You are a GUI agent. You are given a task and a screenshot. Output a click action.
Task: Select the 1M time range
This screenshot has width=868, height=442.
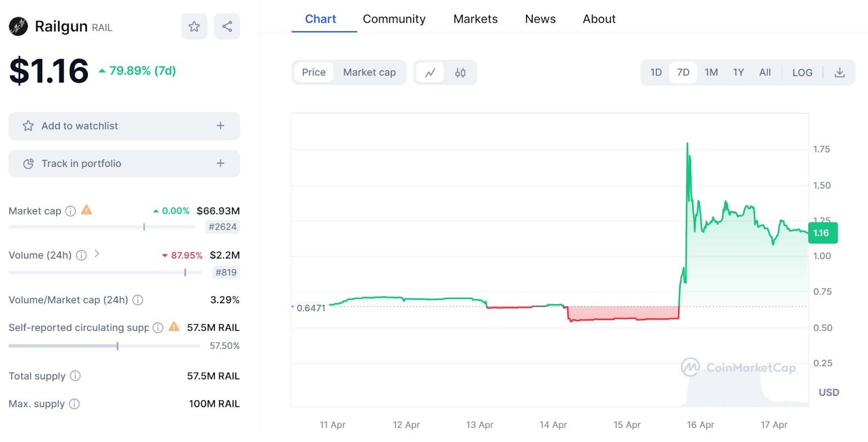coord(711,73)
